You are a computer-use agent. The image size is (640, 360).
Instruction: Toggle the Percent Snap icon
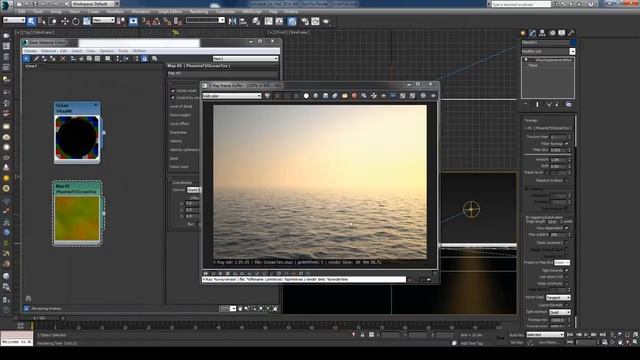[x=167, y=21]
